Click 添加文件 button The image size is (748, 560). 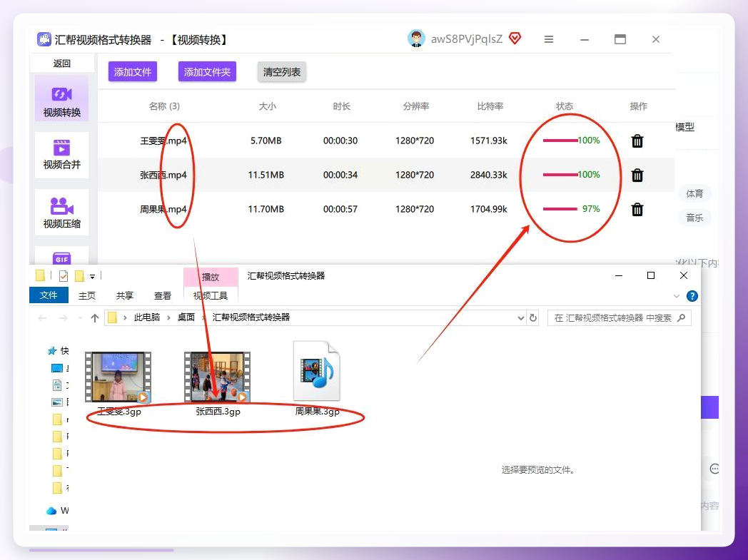pyautogui.click(x=133, y=71)
